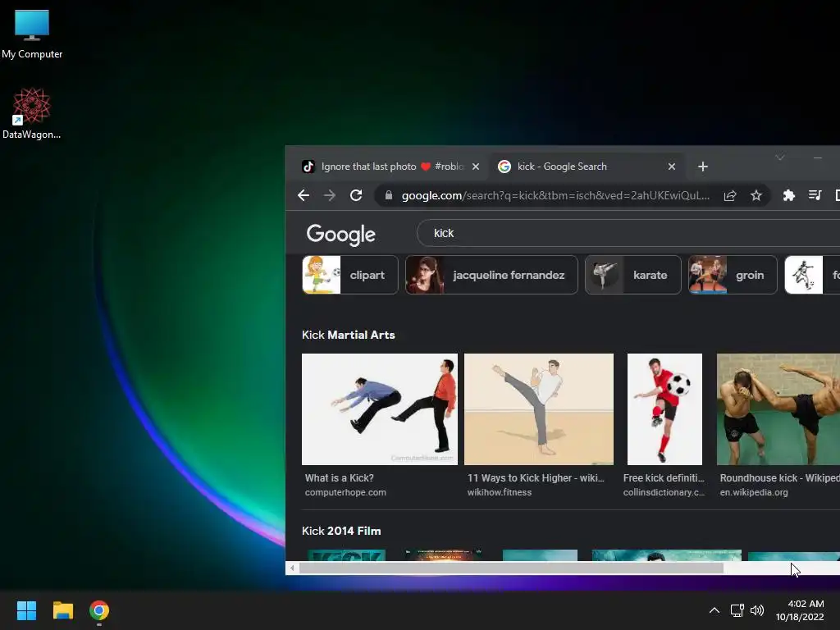The width and height of the screenshot is (840, 630).
Task: Click the Kick 2014 Film heading
Action: [341, 531]
